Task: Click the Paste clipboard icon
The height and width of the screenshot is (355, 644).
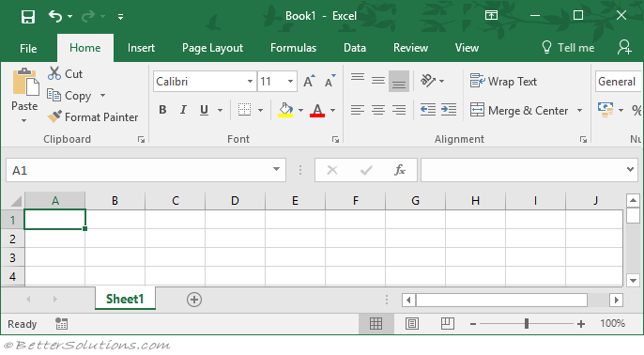Action: click(x=25, y=83)
